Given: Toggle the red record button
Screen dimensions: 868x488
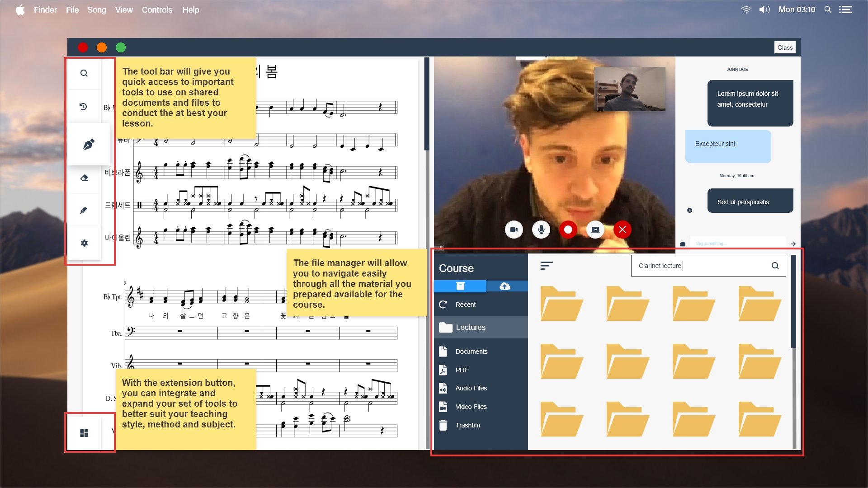Looking at the screenshot, I should pos(568,230).
